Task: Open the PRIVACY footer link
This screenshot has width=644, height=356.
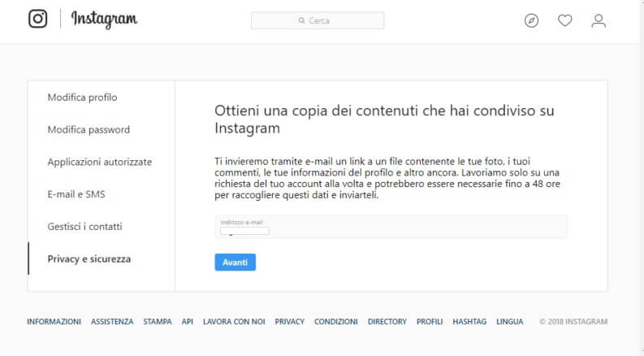Action: 290,322
